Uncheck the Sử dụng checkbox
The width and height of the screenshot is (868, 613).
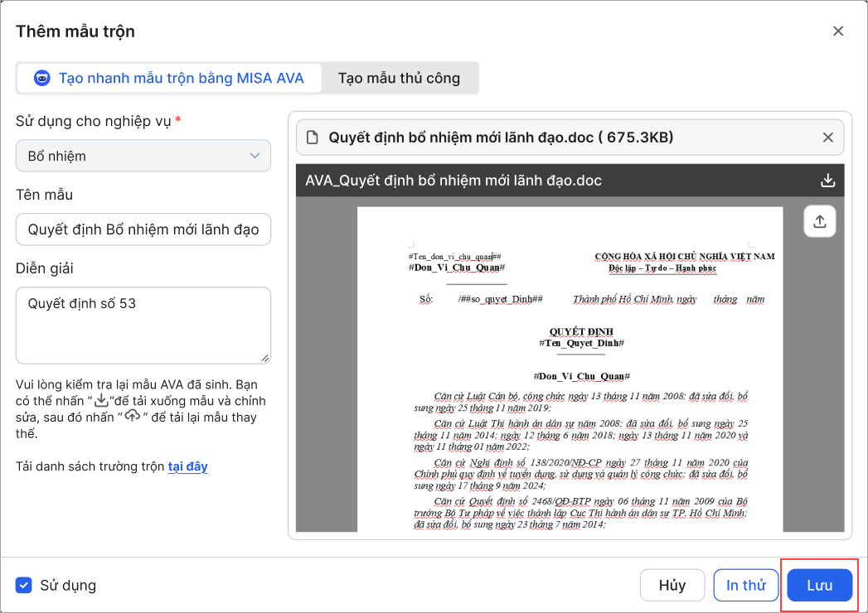pyautogui.click(x=24, y=585)
